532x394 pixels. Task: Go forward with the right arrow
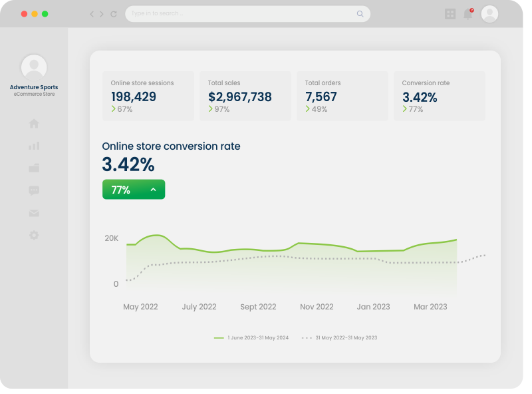pyautogui.click(x=102, y=14)
